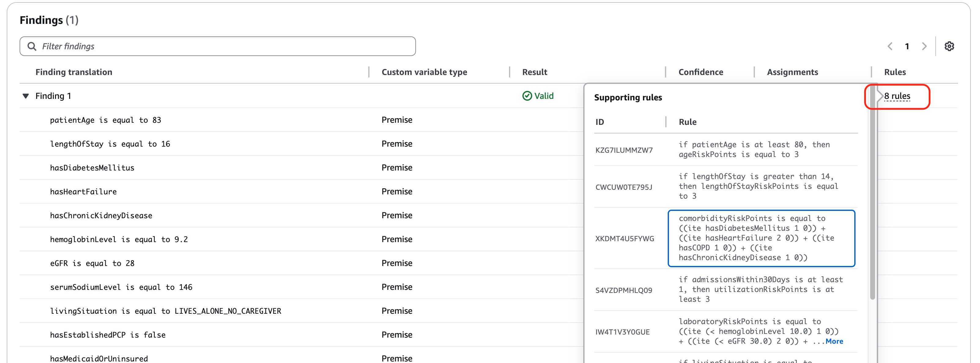Open the findings table settings gear
Image resolution: width=980 pixels, height=363 pixels.
point(949,47)
